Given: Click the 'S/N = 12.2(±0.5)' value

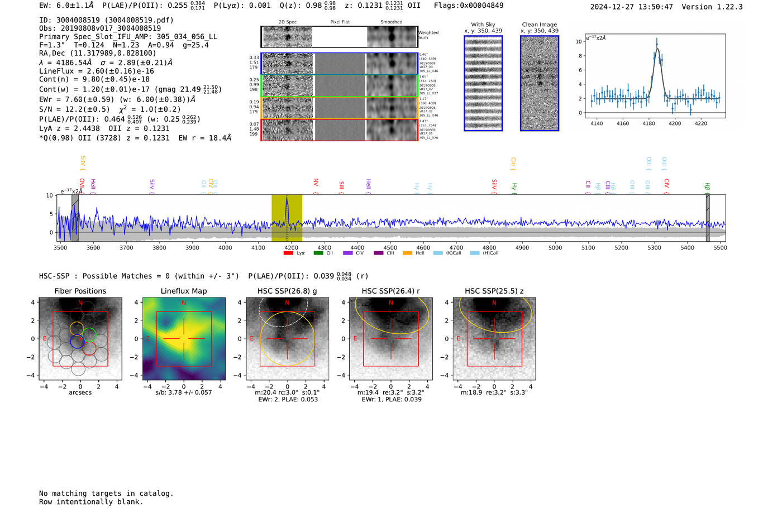Looking at the screenshot, I should click(x=74, y=109).
